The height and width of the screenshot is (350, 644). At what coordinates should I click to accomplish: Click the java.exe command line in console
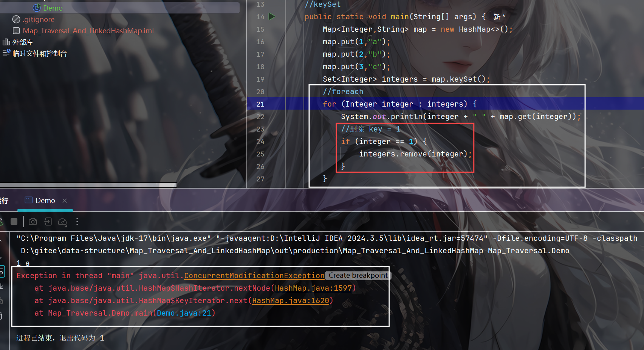pos(327,244)
